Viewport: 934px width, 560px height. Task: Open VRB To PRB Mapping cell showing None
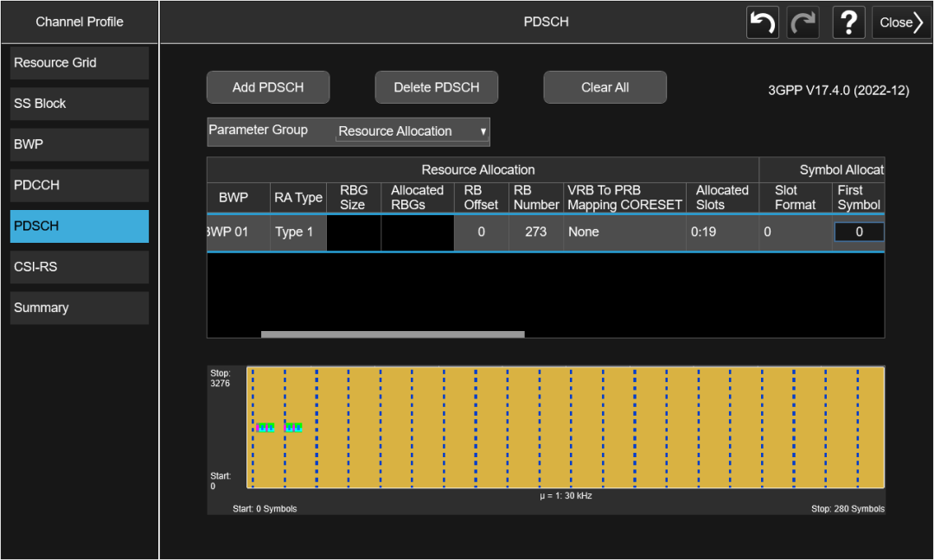pyautogui.click(x=624, y=232)
